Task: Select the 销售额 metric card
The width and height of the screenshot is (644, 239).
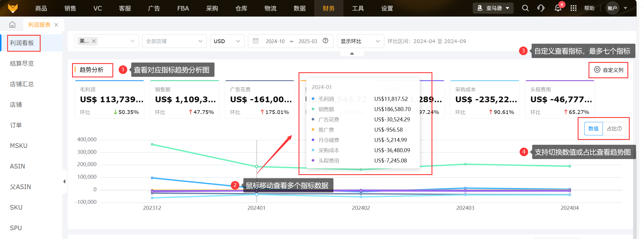Action: 184,99
